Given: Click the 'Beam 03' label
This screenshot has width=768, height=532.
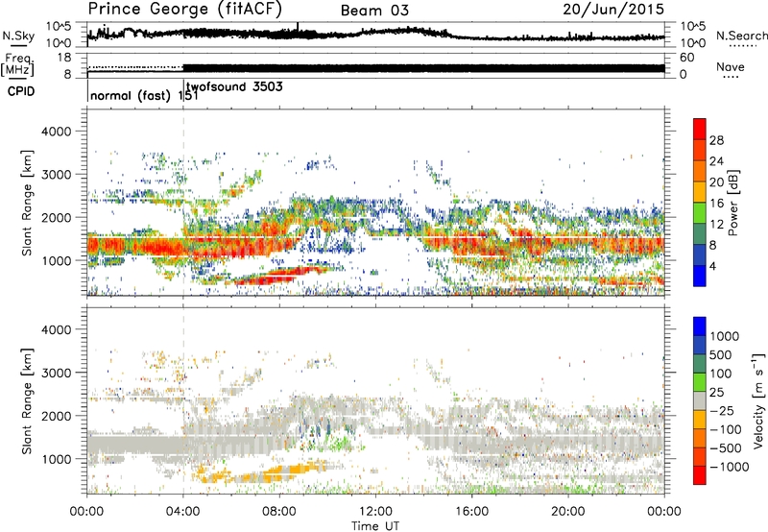Looking at the screenshot, I should [374, 11].
